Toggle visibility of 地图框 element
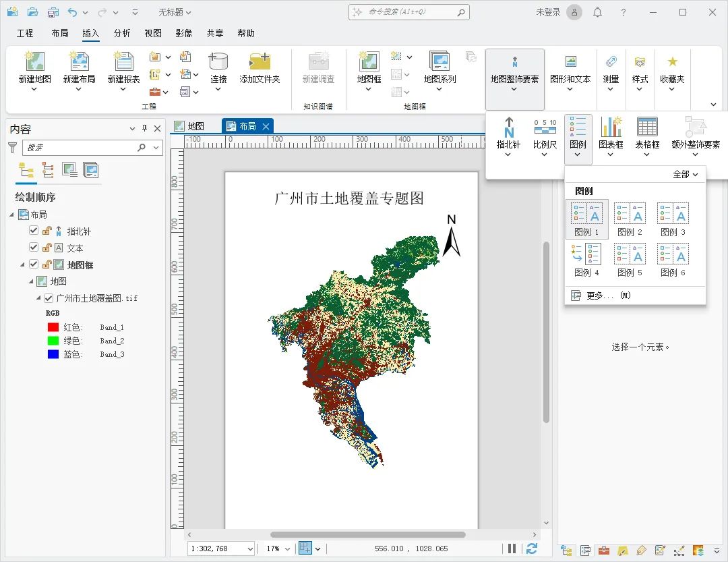Viewport: 728px width, 562px height. pos(34,264)
